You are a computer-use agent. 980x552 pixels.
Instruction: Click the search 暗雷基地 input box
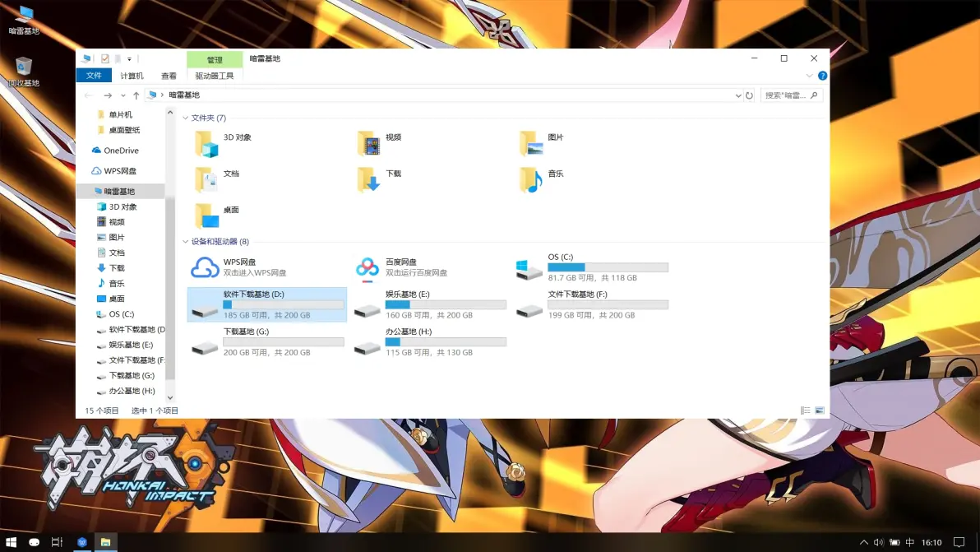tap(791, 95)
